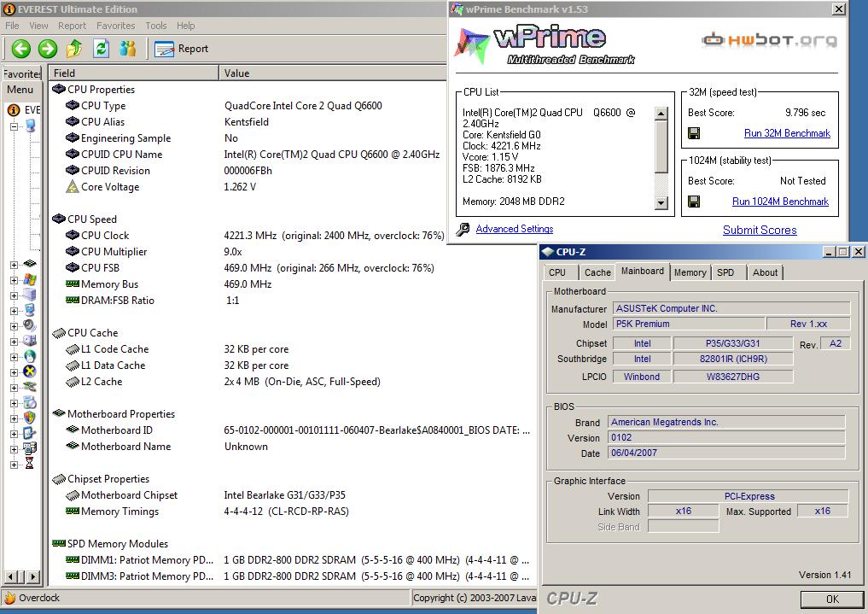Viewport: 868px width, 614px height.
Task: Expand the Server tree node
Action: 14,295
